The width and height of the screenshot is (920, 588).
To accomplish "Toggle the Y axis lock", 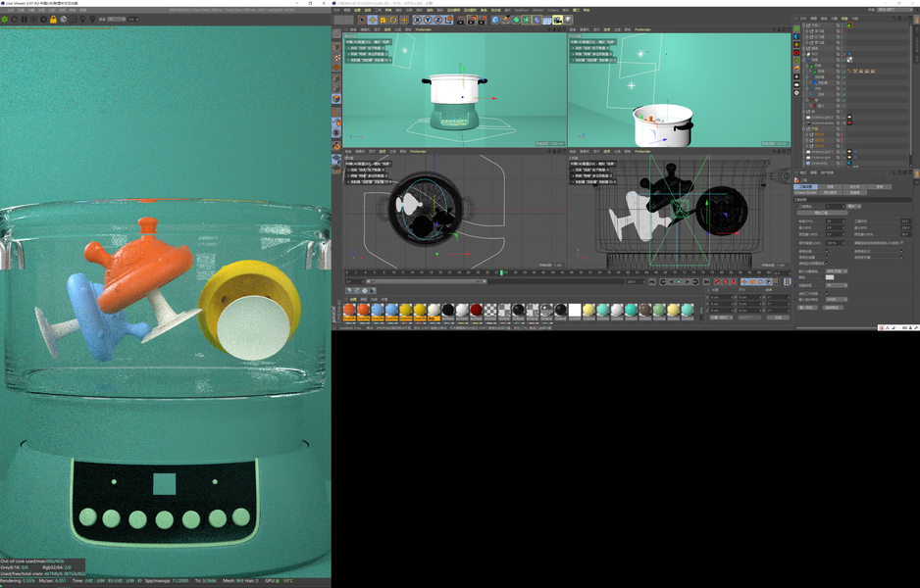I will [x=428, y=20].
